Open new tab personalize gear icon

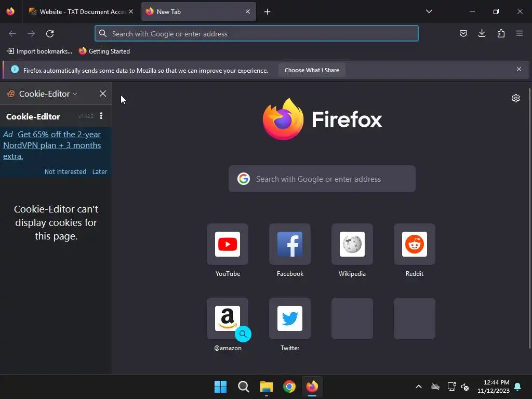click(x=516, y=98)
